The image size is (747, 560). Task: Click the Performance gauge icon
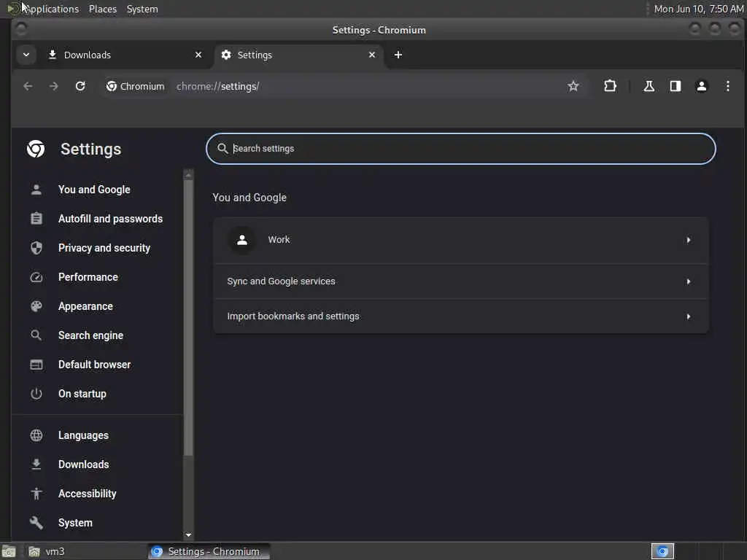pyautogui.click(x=36, y=277)
